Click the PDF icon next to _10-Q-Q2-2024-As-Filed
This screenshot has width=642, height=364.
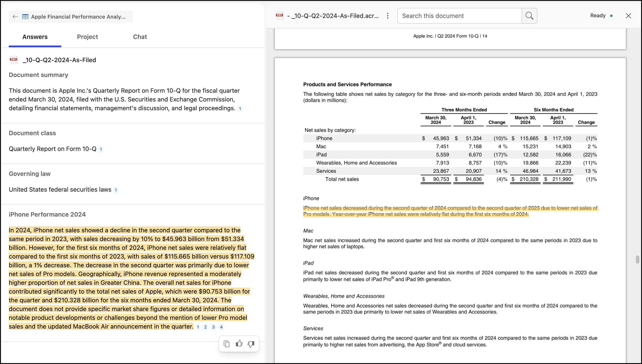point(14,60)
